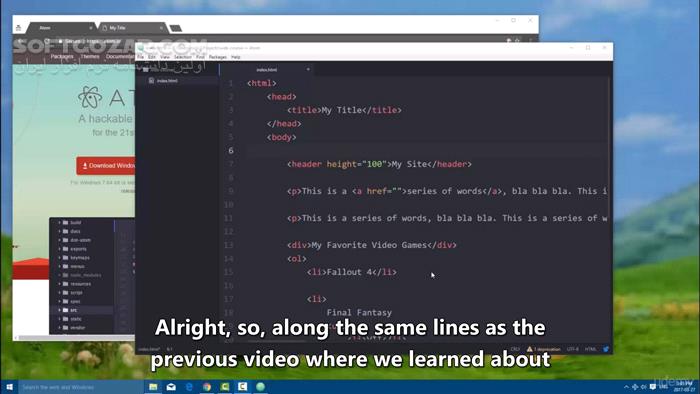
Task: Expand the keymaps folder in the website preview
Action: pos(59,257)
